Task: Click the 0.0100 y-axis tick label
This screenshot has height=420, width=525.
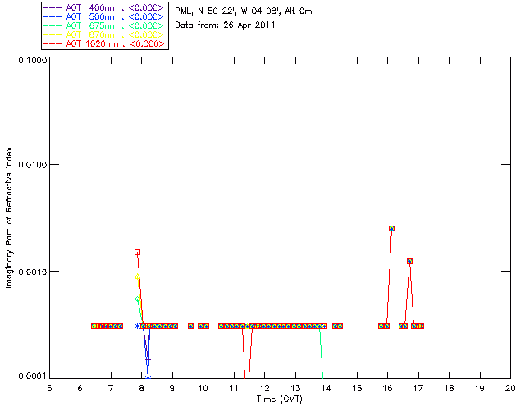Action: coord(33,164)
